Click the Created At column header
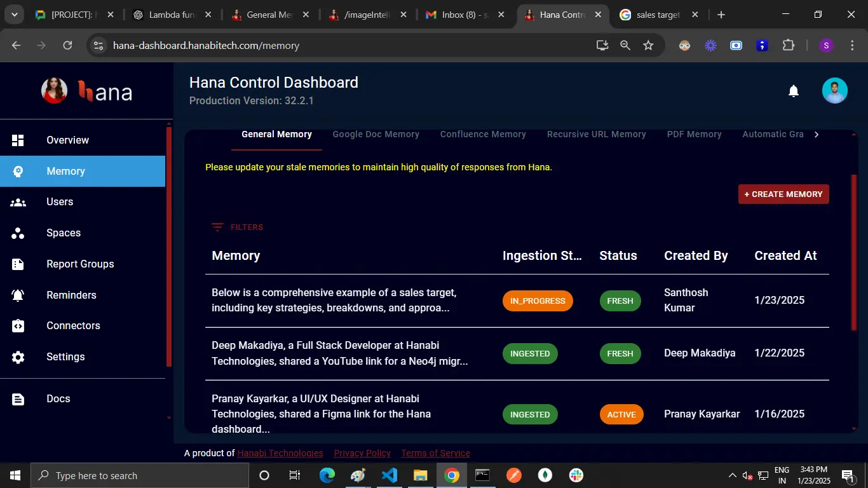Screen dimensions: 868x488 coord(785,255)
